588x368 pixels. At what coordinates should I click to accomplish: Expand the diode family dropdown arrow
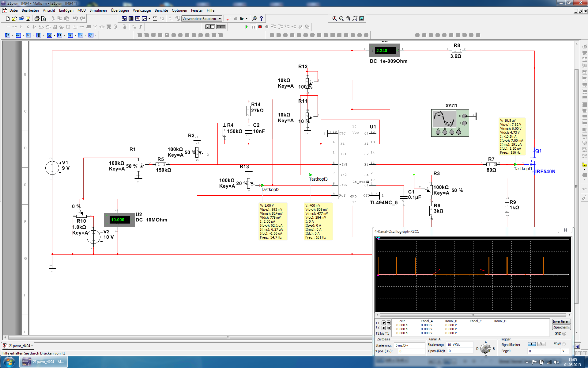click(x=33, y=35)
